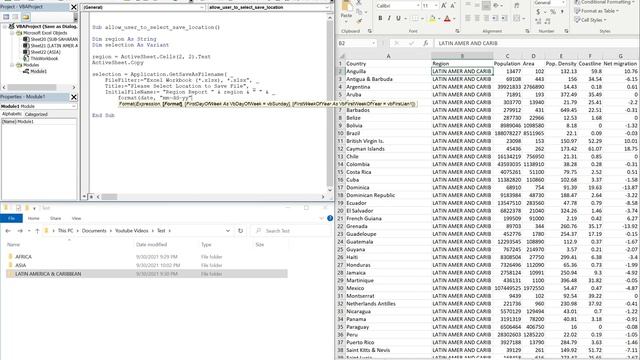The height and width of the screenshot is (360, 640).
Task: Click the Explorer Help question mark icon
Action: (x=330, y=218)
